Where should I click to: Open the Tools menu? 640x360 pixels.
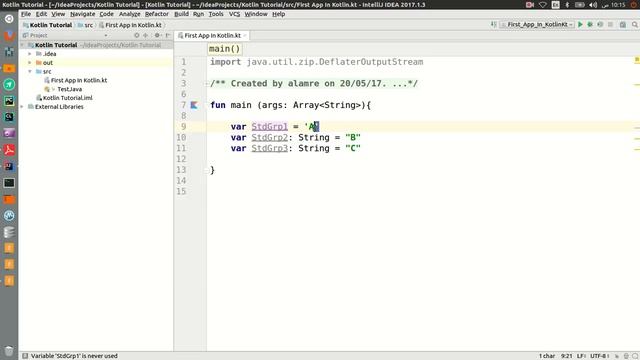pos(216,14)
